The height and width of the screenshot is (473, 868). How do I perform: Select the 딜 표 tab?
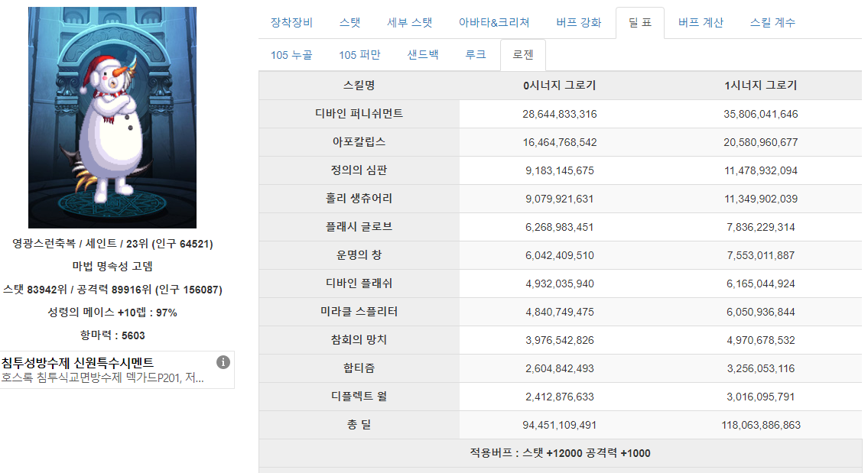pos(640,23)
